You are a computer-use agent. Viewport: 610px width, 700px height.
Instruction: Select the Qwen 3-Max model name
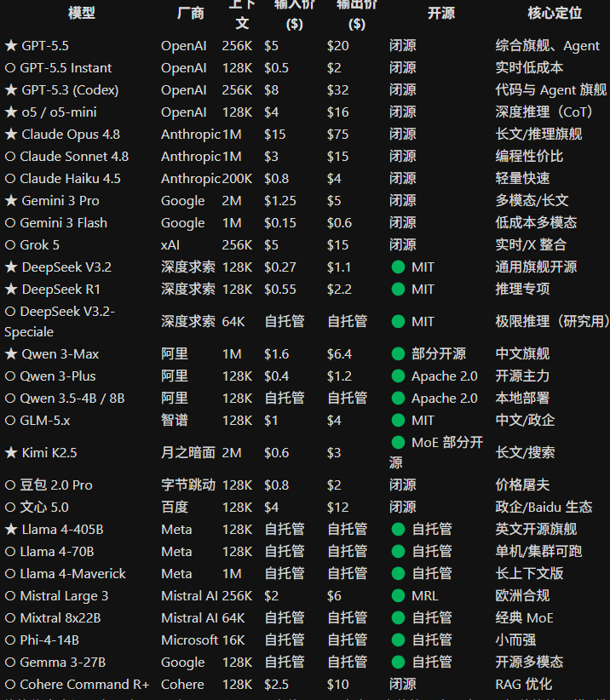60,354
